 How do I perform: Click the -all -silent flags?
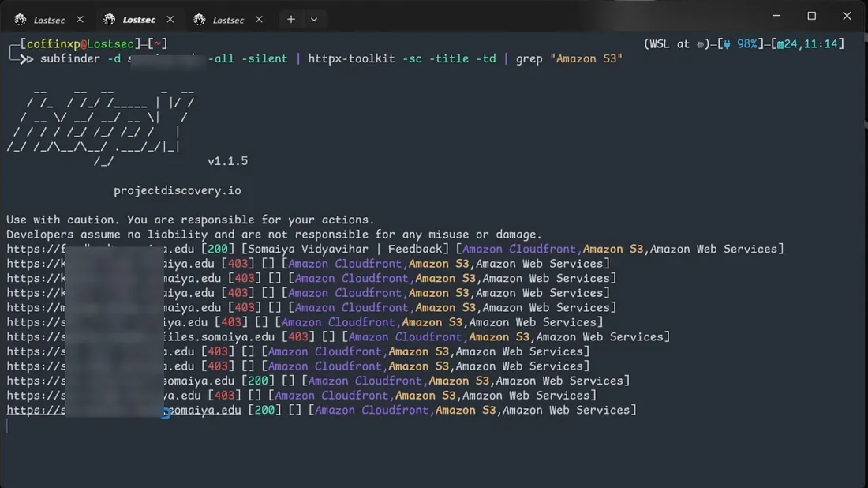(248, 58)
